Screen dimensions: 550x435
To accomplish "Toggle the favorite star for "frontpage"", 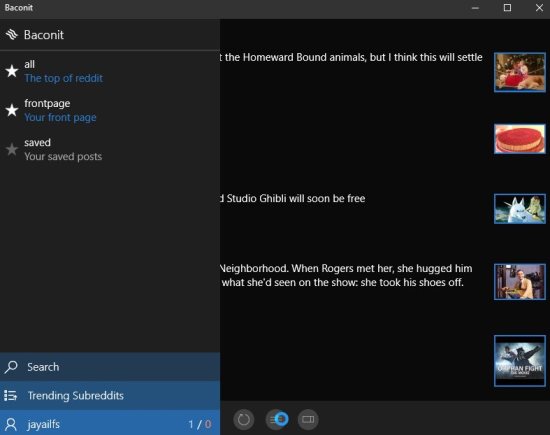I will [x=12, y=110].
